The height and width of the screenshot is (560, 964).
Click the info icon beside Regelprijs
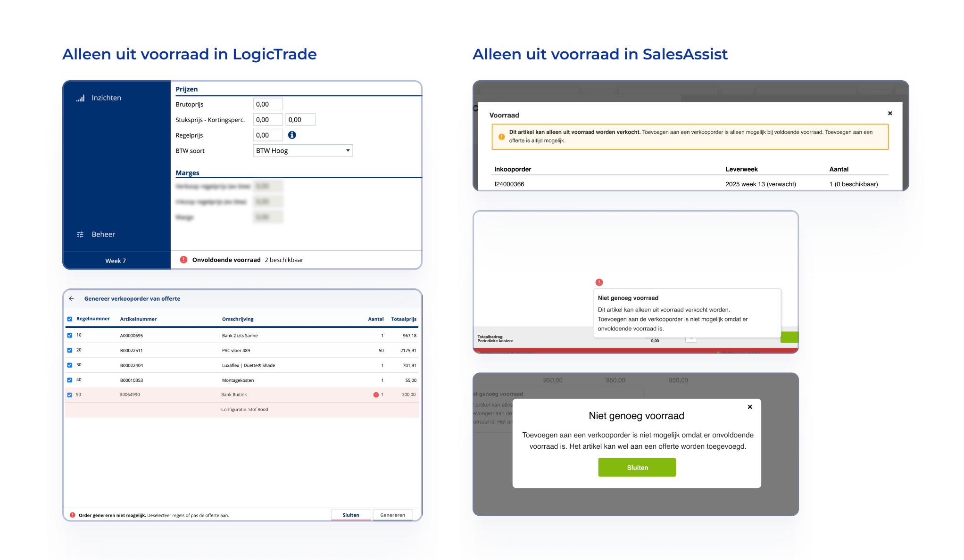[x=292, y=135]
